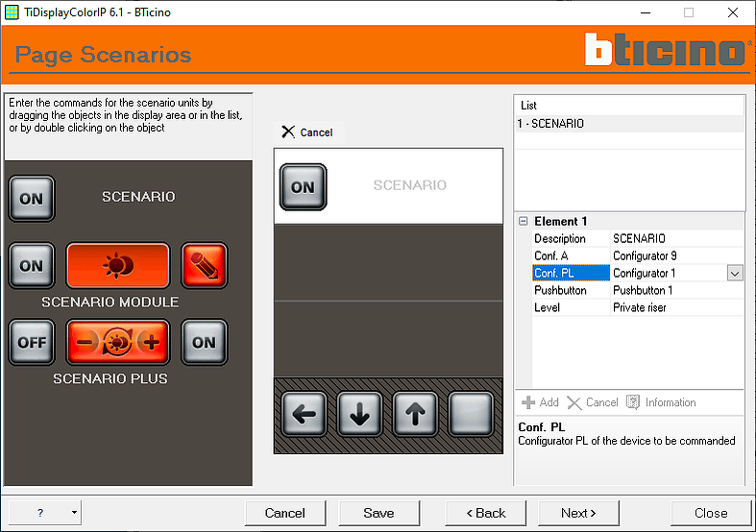Viewport: 756px width, 532px height.
Task: Click the up arrow display button
Action: (415, 414)
